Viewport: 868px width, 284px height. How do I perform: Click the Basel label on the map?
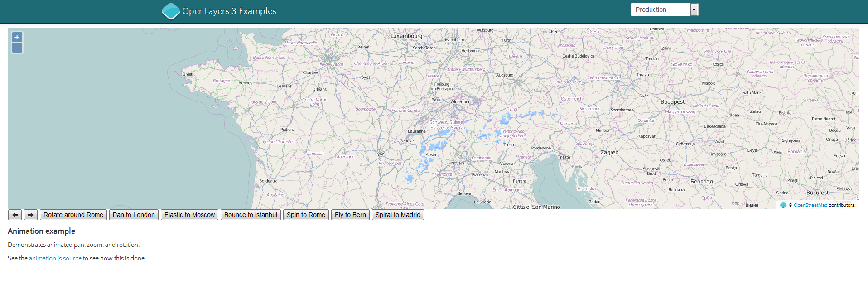point(436,100)
